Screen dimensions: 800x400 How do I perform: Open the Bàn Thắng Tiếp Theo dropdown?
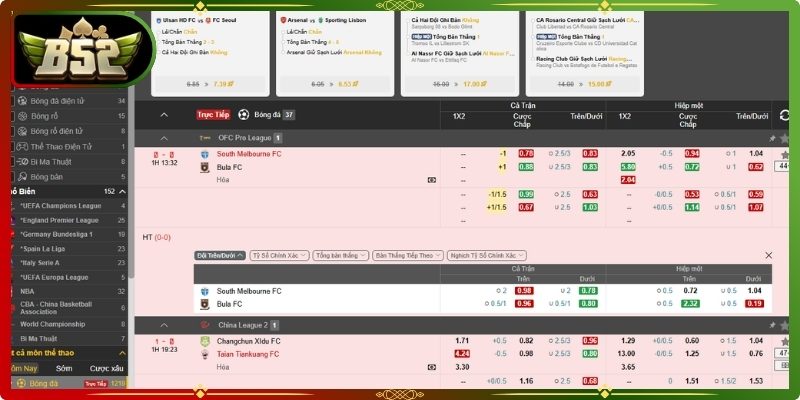(408, 255)
